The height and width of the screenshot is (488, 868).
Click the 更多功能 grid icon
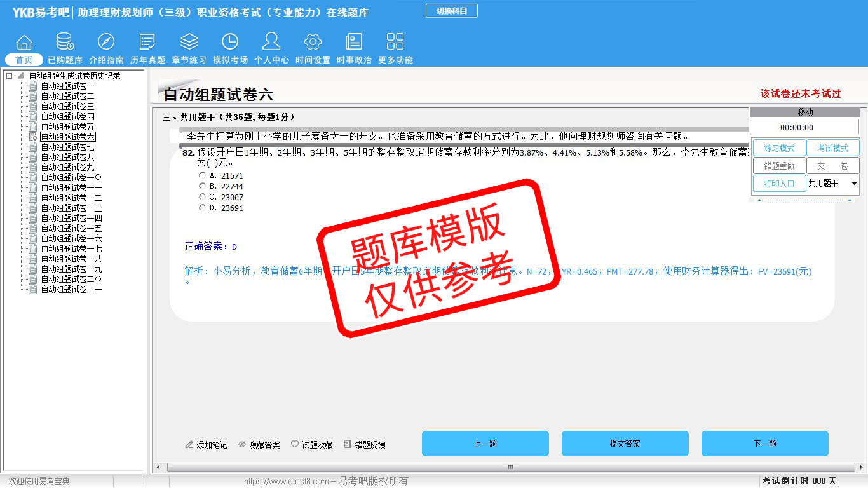tap(395, 42)
